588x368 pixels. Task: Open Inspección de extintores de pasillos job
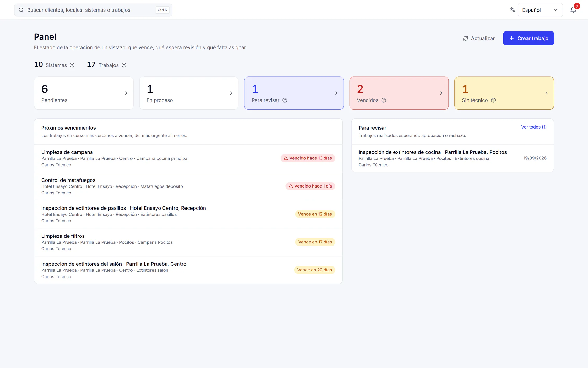point(188,214)
